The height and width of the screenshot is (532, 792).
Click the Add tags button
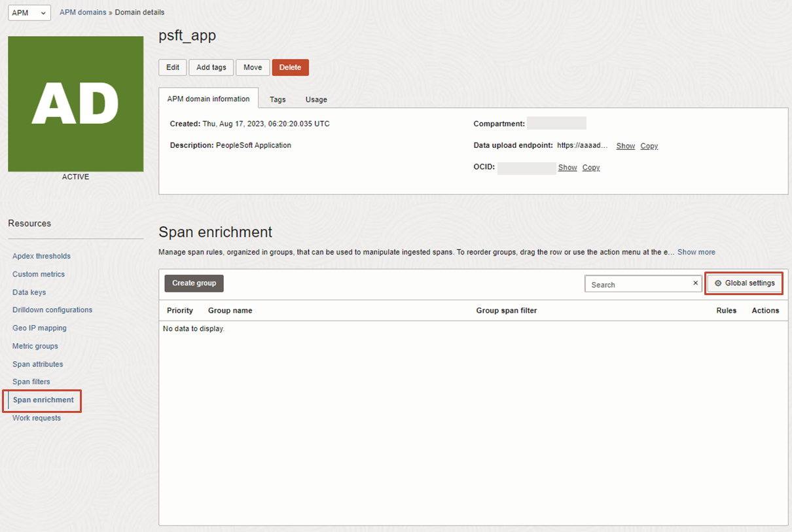[211, 67]
